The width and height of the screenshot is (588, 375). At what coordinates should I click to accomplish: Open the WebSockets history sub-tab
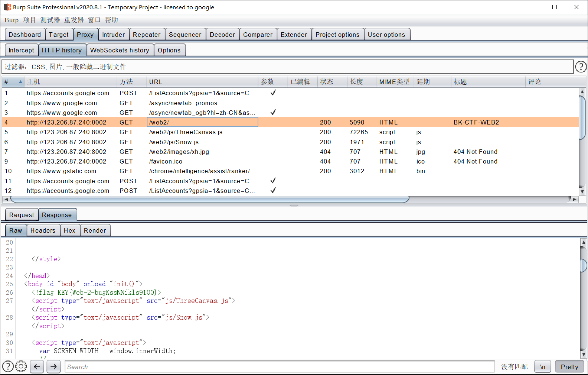point(120,50)
